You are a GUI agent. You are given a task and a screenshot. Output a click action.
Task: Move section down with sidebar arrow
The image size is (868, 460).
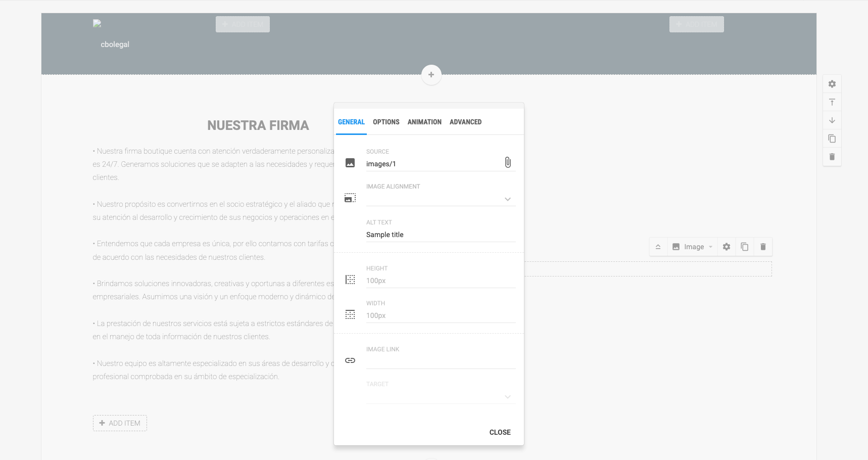(832, 120)
